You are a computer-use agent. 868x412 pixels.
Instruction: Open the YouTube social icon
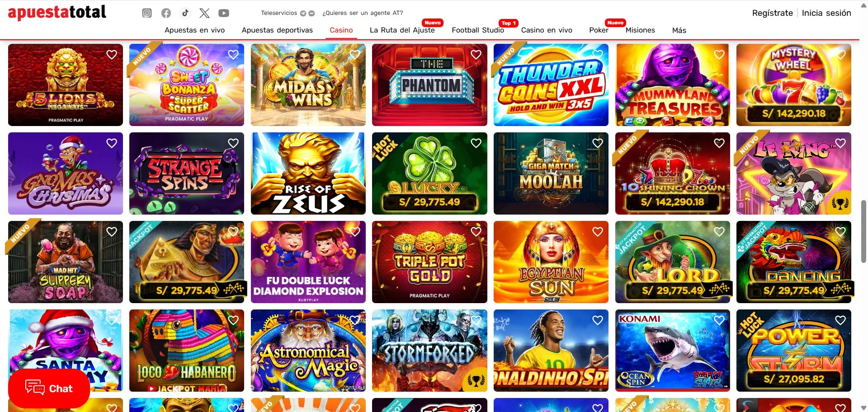click(224, 13)
